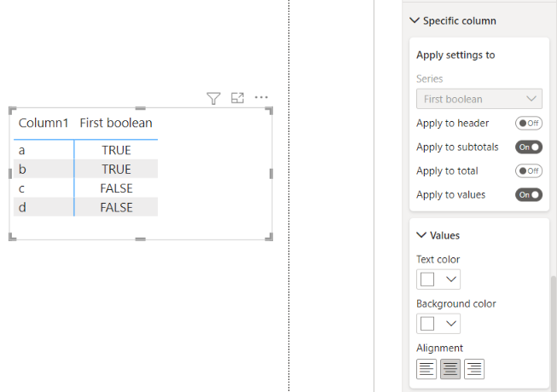The height and width of the screenshot is (392, 557).
Task: Open the Text color dropdown arrow
Action: tap(450, 280)
